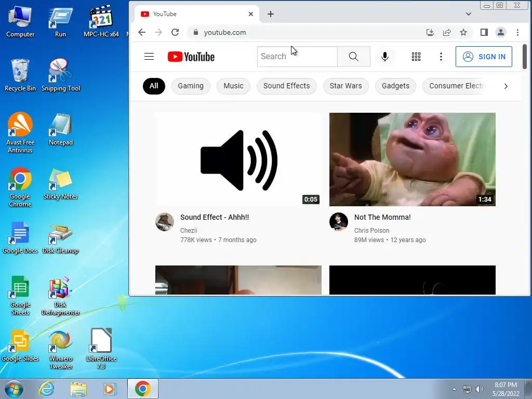Select the Run desktop shortcut

point(60,22)
